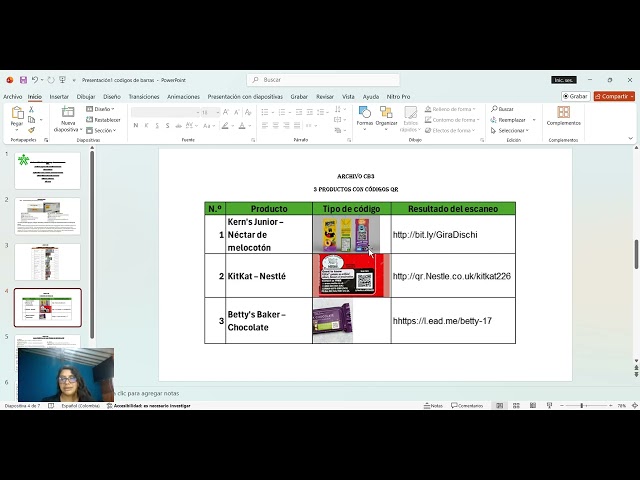Click the Accesibilidad status message
This screenshot has width=640, height=480.
148,406
